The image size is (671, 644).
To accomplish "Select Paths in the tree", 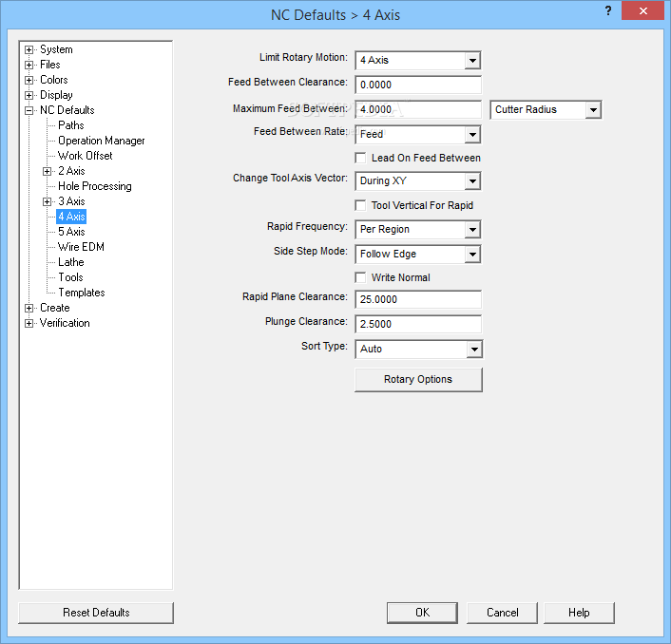I will tap(71, 125).
